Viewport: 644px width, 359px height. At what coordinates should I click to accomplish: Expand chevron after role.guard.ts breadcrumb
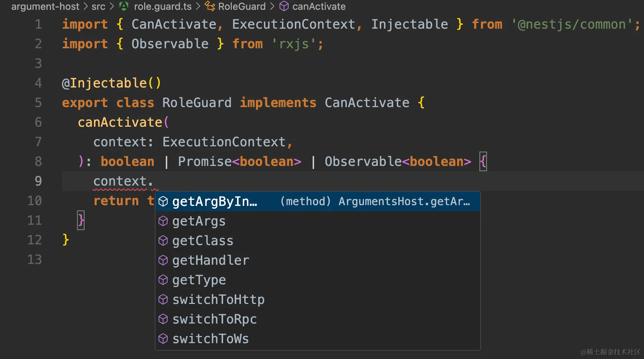point(198,6)
